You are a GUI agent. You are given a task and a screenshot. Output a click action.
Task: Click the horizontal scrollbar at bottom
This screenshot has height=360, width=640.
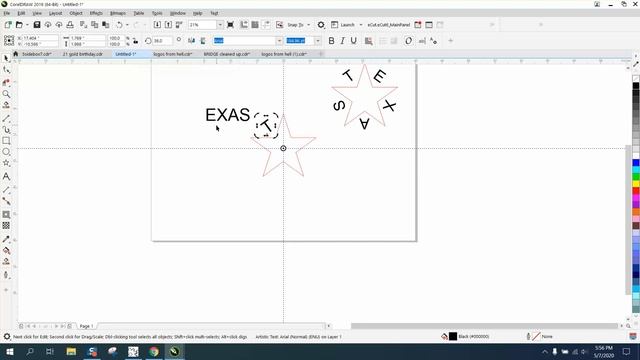click(484, 326)
